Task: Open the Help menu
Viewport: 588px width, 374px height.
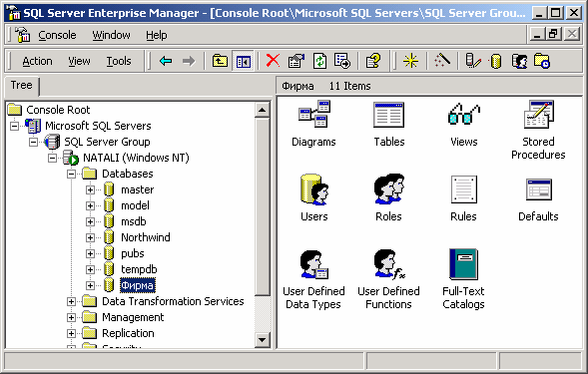Action: click(157, 35)
